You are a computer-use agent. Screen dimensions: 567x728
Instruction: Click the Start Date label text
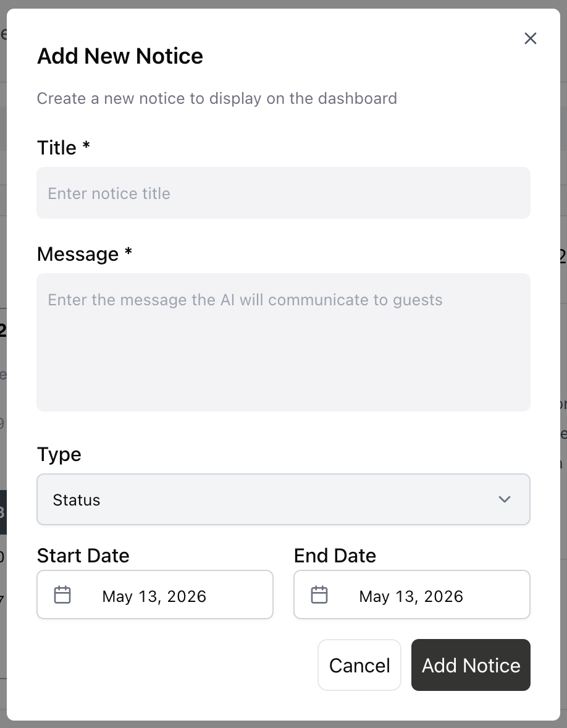coord(83,556)
